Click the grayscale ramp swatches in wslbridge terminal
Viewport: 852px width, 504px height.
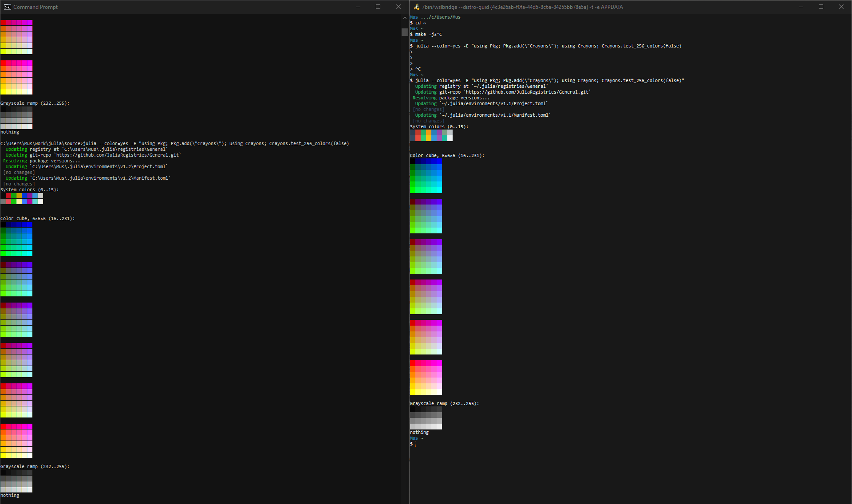tap(426, 418)
